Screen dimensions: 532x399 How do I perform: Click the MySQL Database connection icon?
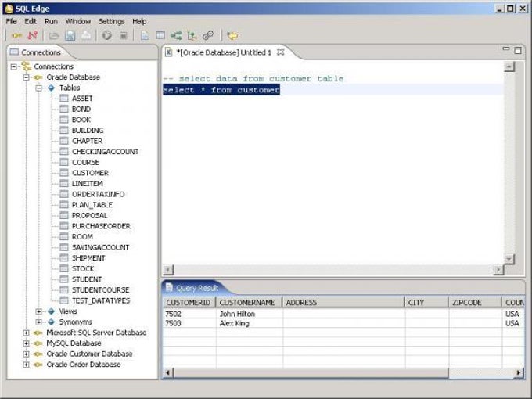pyautogui.click(x=38, y=343)
